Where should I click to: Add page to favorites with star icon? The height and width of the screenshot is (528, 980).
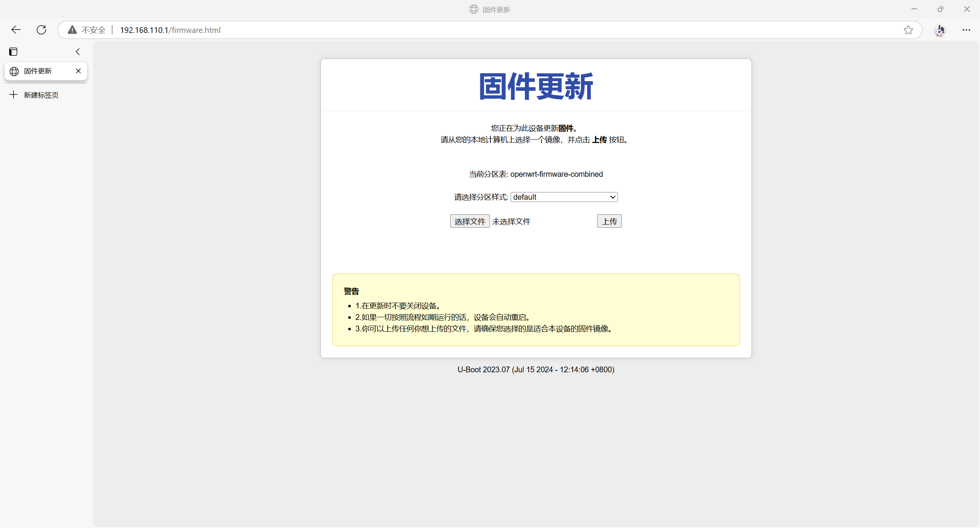coord(908,30)
